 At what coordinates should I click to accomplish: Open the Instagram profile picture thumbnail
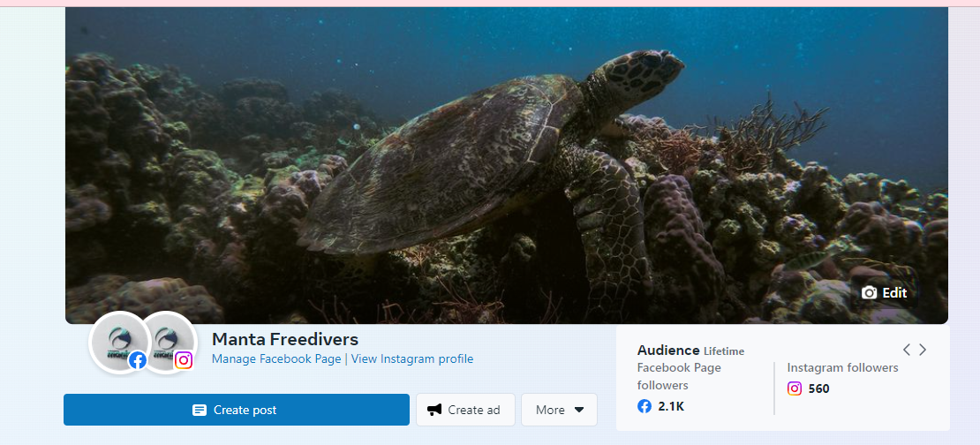click(x=167, y=342)
